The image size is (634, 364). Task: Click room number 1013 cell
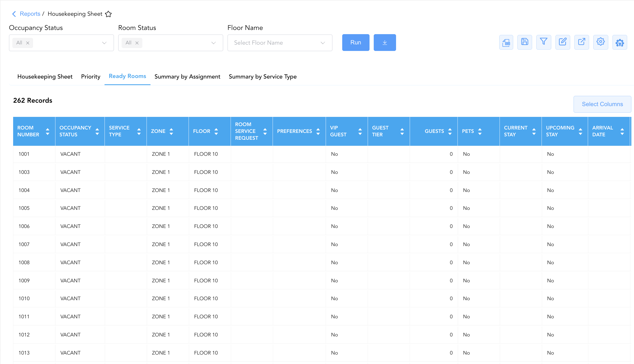(x=34, y=353)
